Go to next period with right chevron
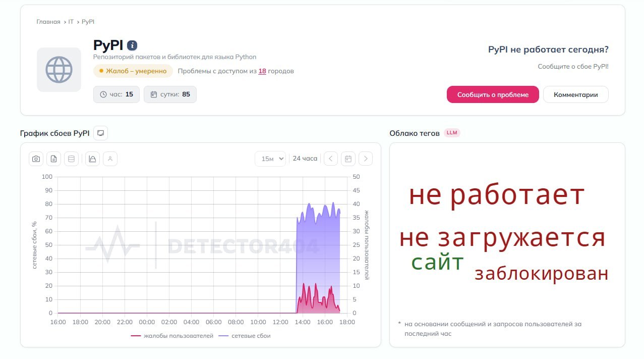644x359 pixels. pos(366,159)
